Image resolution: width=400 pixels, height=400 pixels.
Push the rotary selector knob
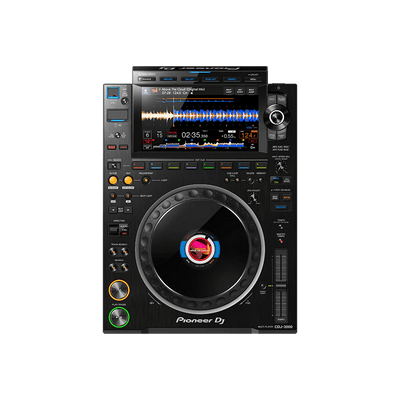276,117
